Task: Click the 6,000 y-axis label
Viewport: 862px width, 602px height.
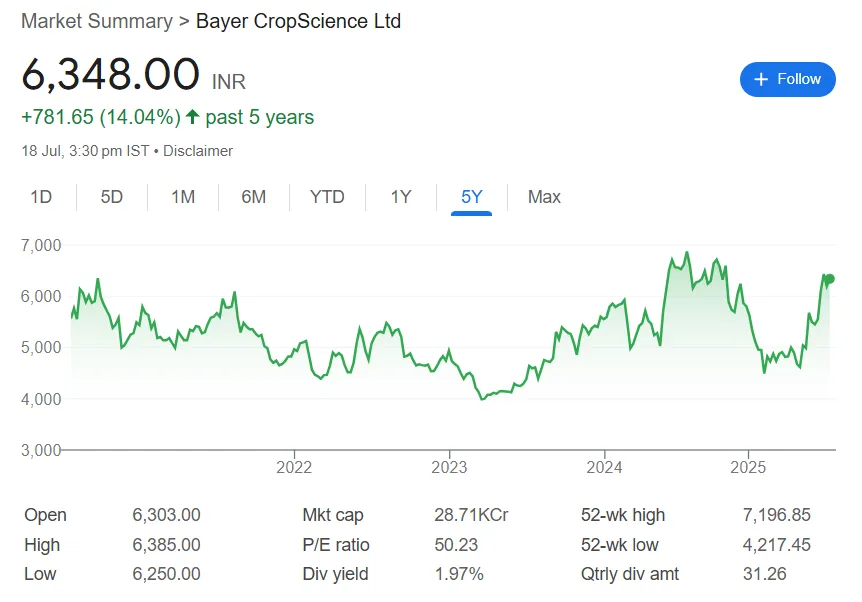Action: point(41,296)
